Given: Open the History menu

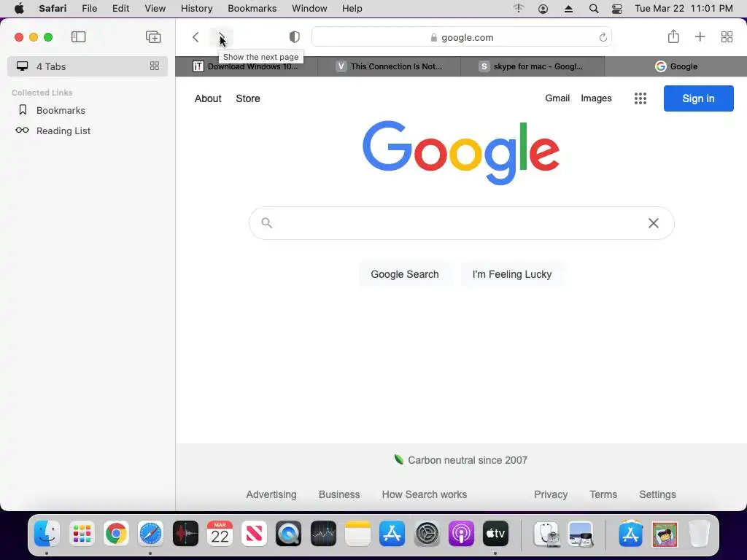Looking at the screenshot, I should (x=197, y=9).
